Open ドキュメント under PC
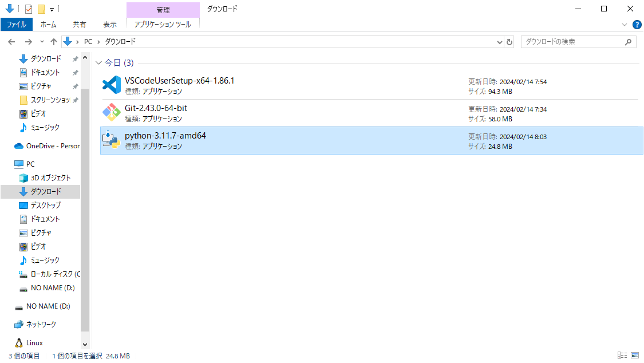Viewport: 644px width, 363px height. [x=45, y=219]
